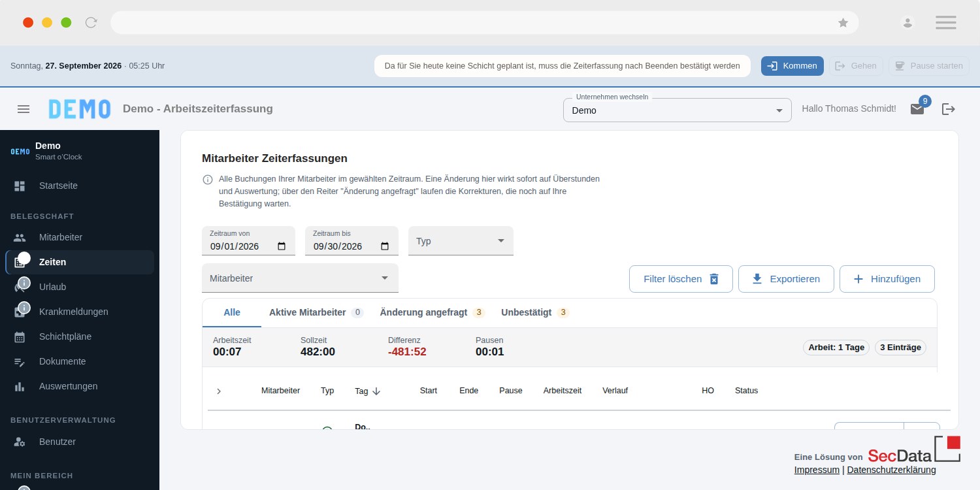Viewport: 980px width, 490px height.
Task: Open Benutzer via its user settings icon
Action: (x=20, y=442)
